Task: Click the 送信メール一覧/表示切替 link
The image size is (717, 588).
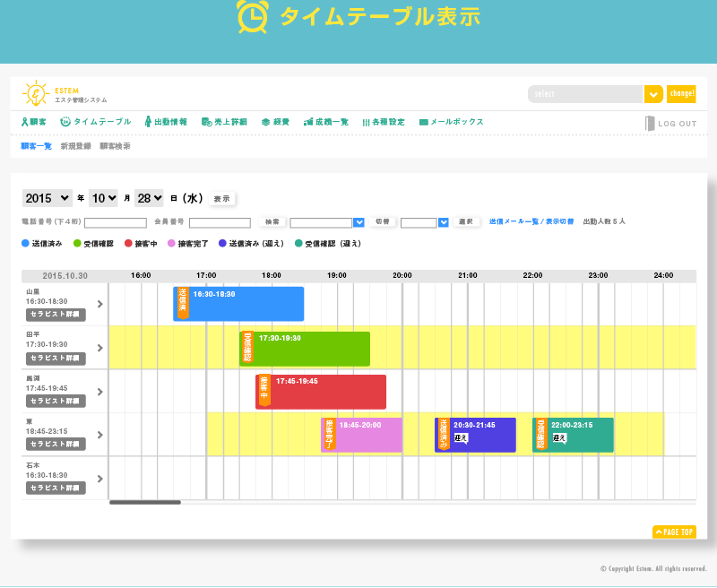Action: pyautogui.click(x=531, y=221)
